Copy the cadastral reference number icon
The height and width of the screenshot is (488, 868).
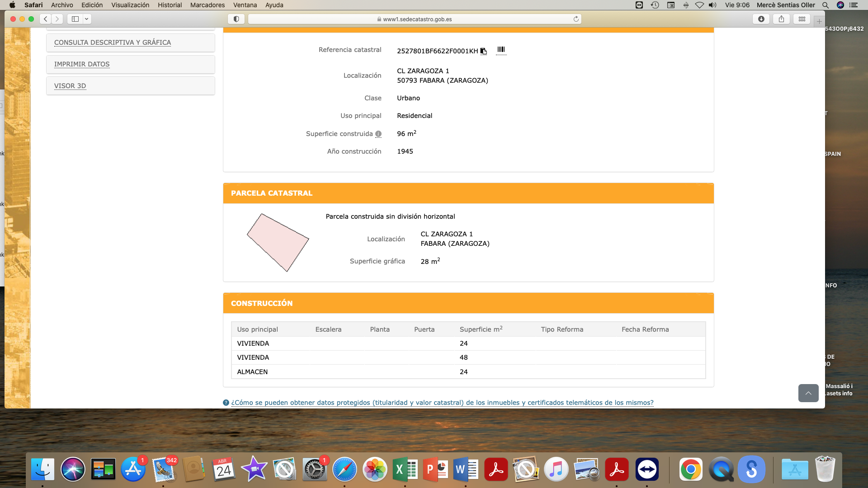coord(483,51)
